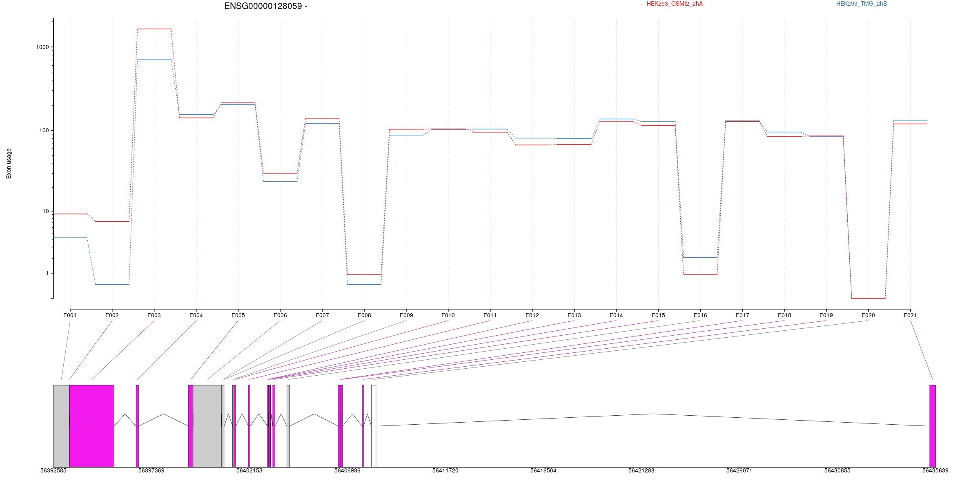Click exon label E011
Screen dimensions: 980x490
(x=490, y=315)
